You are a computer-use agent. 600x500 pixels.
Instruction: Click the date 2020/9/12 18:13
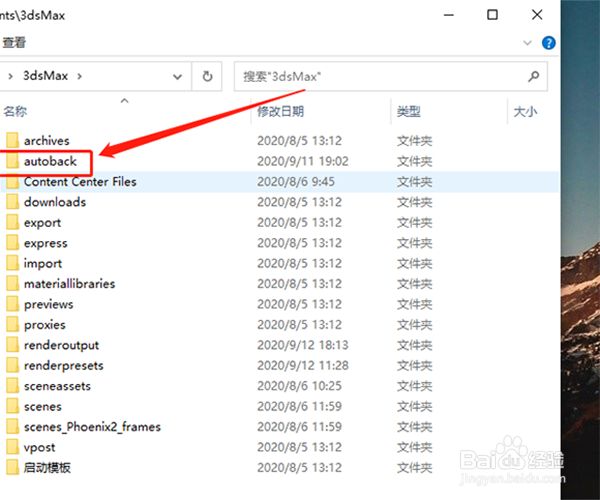click(x=303, y=345)
